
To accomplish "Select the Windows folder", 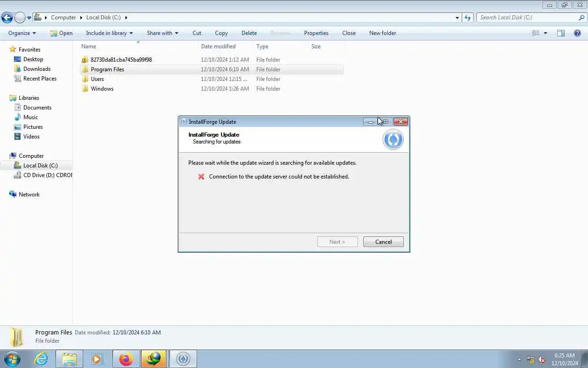I will (102, 89).
